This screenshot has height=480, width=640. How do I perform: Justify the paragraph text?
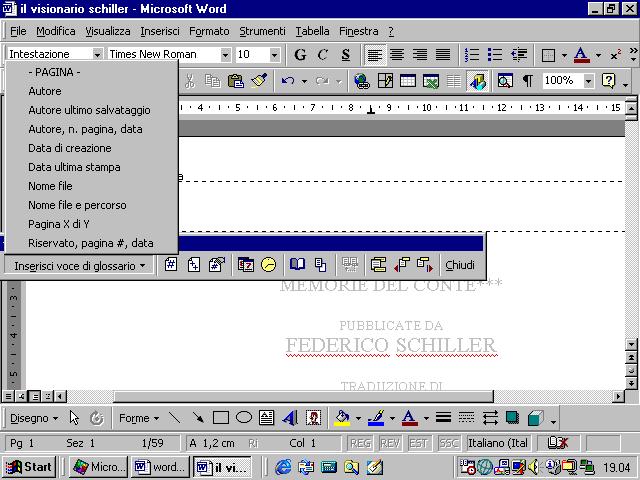tap(443, 55)
